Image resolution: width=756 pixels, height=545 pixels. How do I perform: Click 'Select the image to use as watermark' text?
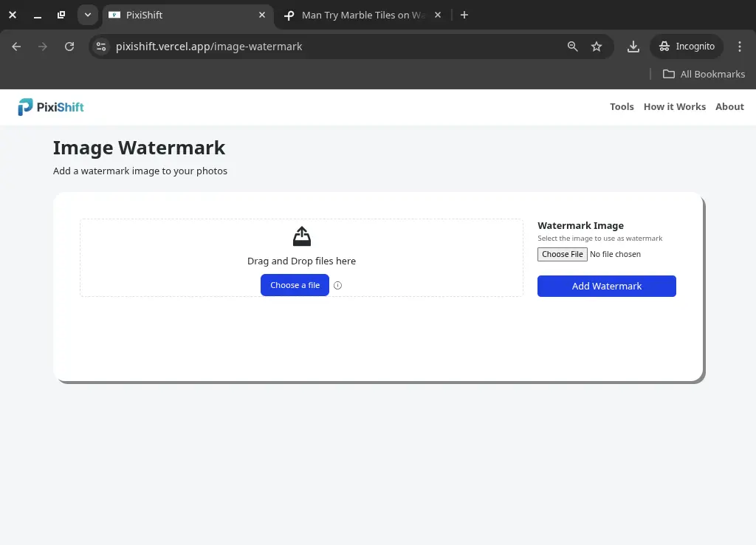pos(599,239)
